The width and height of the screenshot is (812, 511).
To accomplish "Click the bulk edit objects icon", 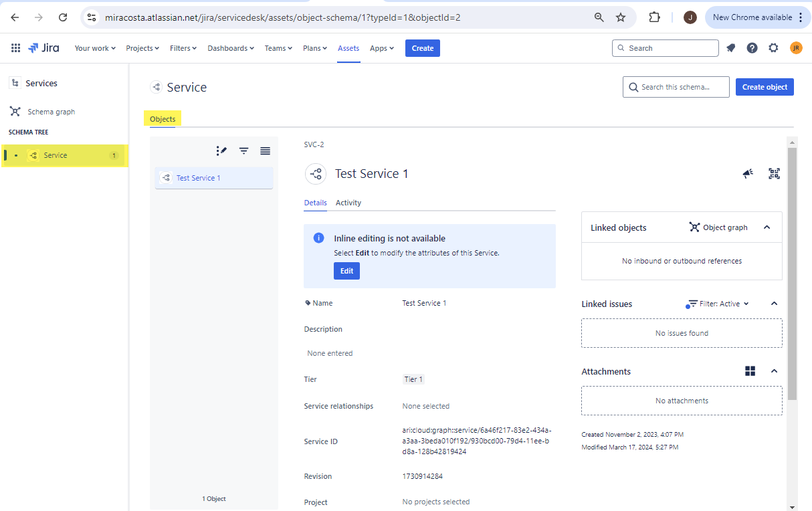I will point(221,151).
